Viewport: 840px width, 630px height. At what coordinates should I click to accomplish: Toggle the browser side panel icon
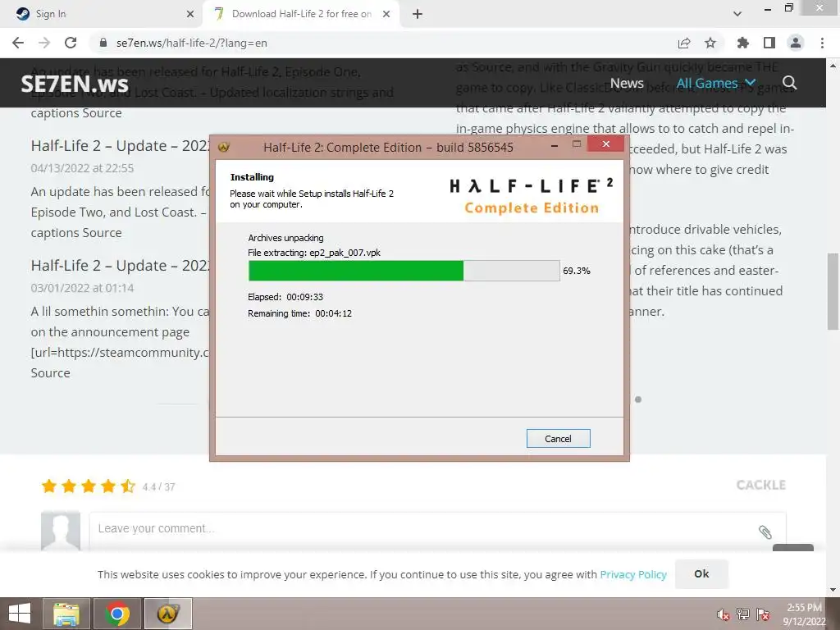(769, 43)
